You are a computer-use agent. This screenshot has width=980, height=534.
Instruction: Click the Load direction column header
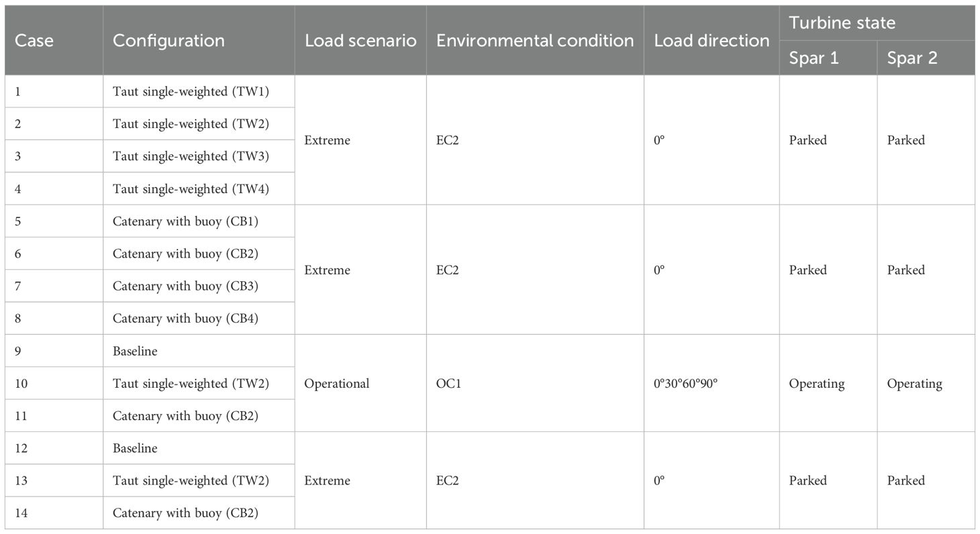point(712,40)
